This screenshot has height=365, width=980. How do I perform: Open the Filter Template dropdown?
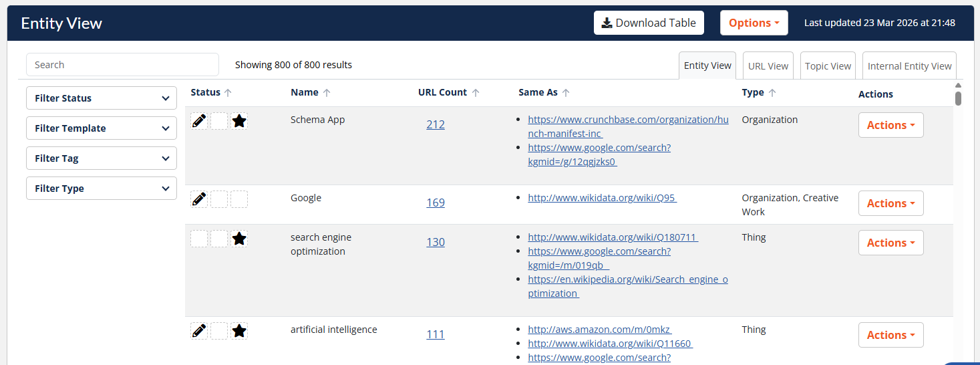click(102, 128)
